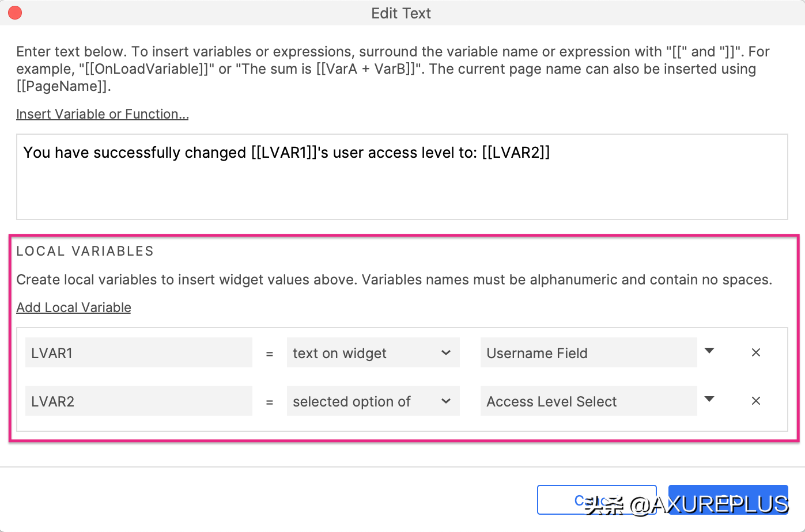This screenshot has width=805, height=532.
Task: Confirm with the blue primary button
Action: point(728,499)
